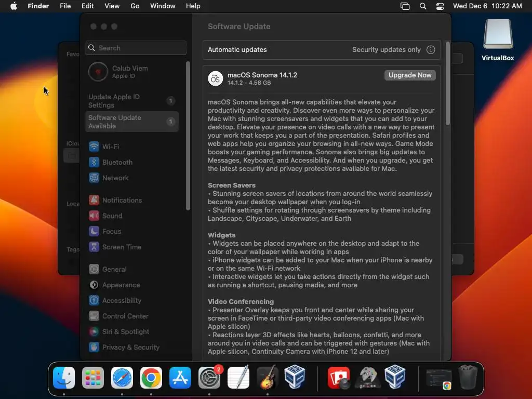Select Software Update Available row
This screenshot has height=399, width=532.
click(x=131, y=122)
